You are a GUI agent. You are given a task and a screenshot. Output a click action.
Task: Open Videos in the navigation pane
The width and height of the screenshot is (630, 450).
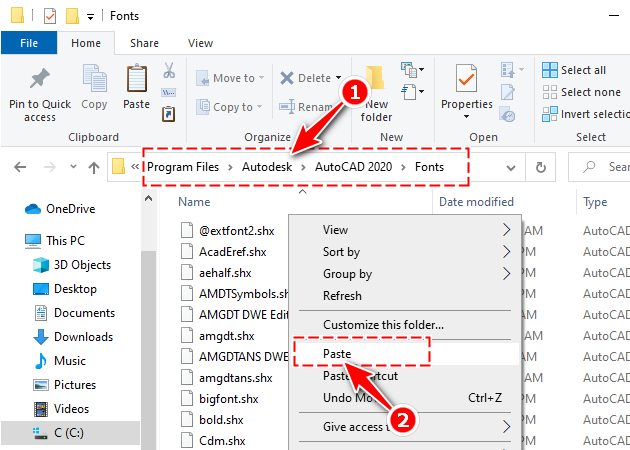[x=61, y=409]
